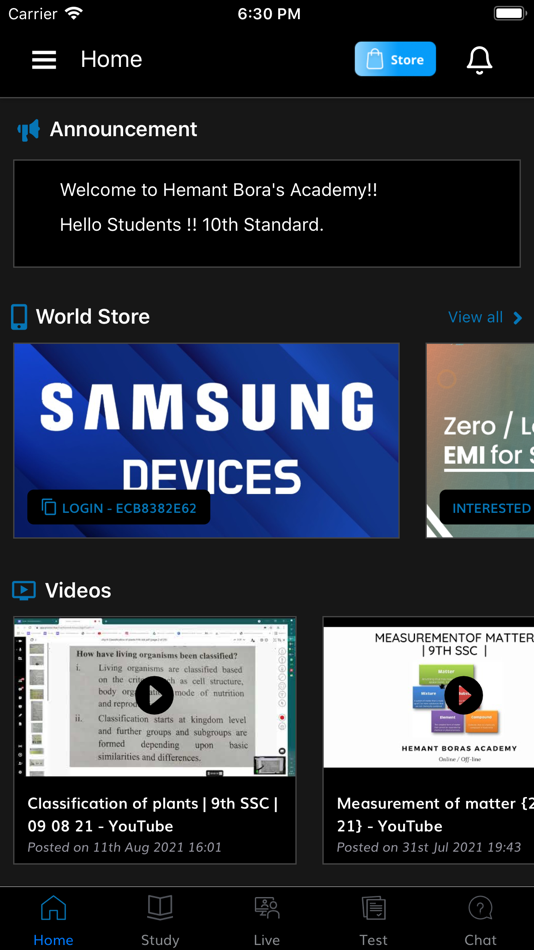This screenshot has width=534, height=950.
Task: Switch to the Live tab
Action: (267, 920)
